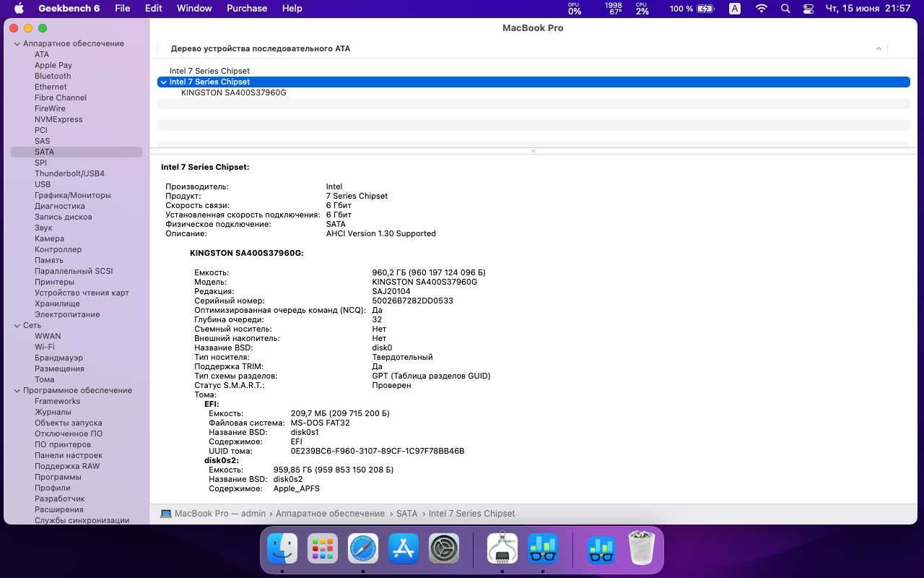Open Safari from the Dock
Screen dimensions: 924x578
(x=363, y=549)
